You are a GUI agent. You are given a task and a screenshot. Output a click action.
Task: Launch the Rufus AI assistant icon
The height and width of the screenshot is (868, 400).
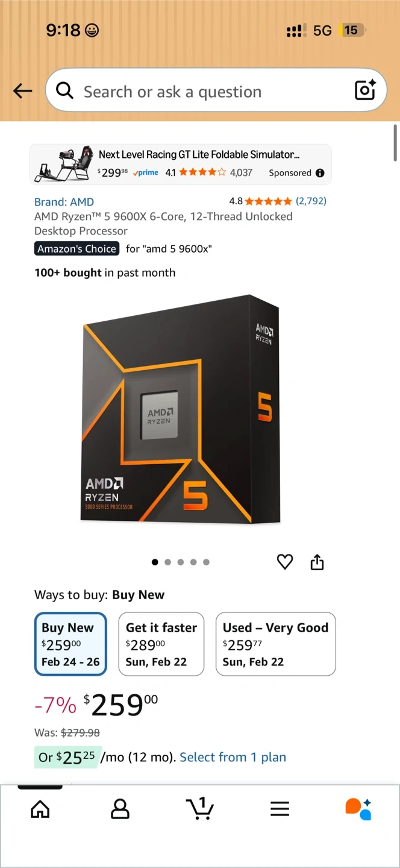[x=358, y=809]
